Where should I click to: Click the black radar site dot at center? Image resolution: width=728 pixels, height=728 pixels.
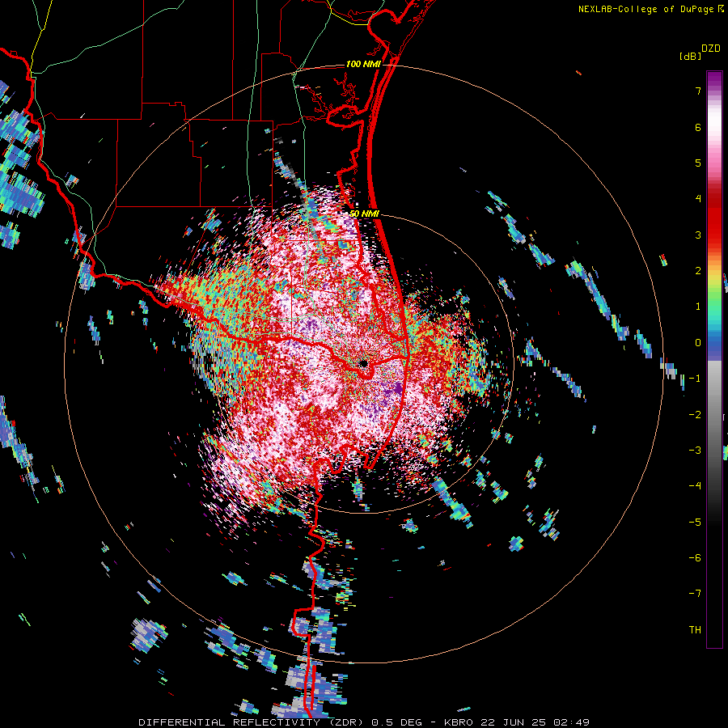(x=363, y=363)
